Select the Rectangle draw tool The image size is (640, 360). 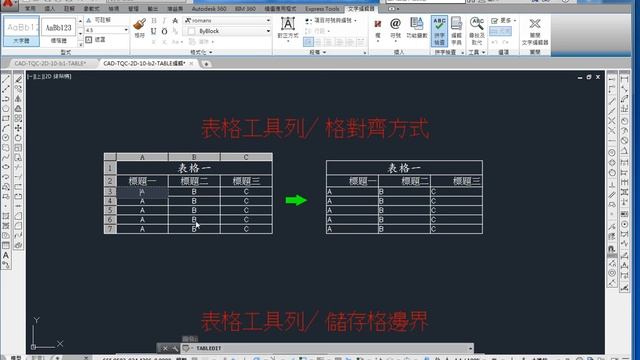(x=6, y=118)
